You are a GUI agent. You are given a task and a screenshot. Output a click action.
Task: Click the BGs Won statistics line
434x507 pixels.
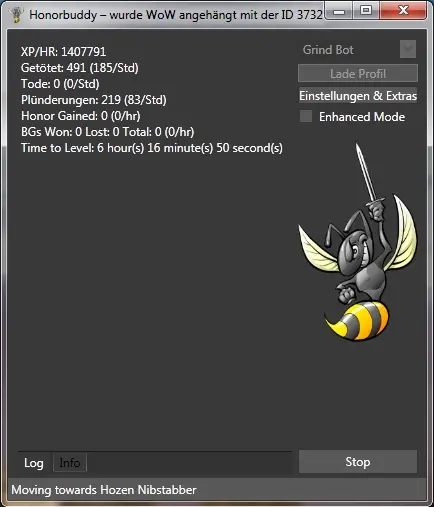point(107,132)
